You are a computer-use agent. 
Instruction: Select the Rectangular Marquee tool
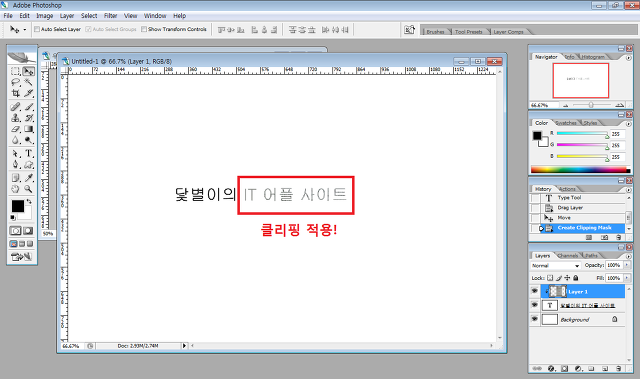[16, 72]
